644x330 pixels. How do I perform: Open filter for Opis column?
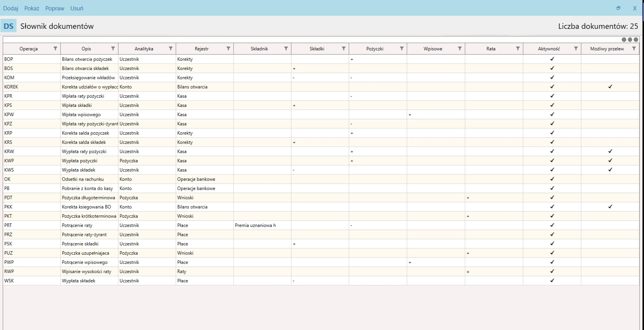pyautogui.click(x=113, y=48)
